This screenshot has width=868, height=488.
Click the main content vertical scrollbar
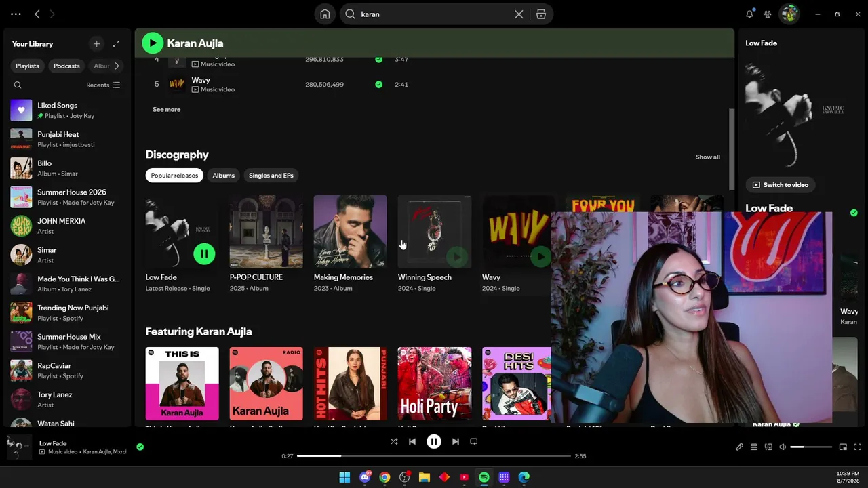pos(731,149)
